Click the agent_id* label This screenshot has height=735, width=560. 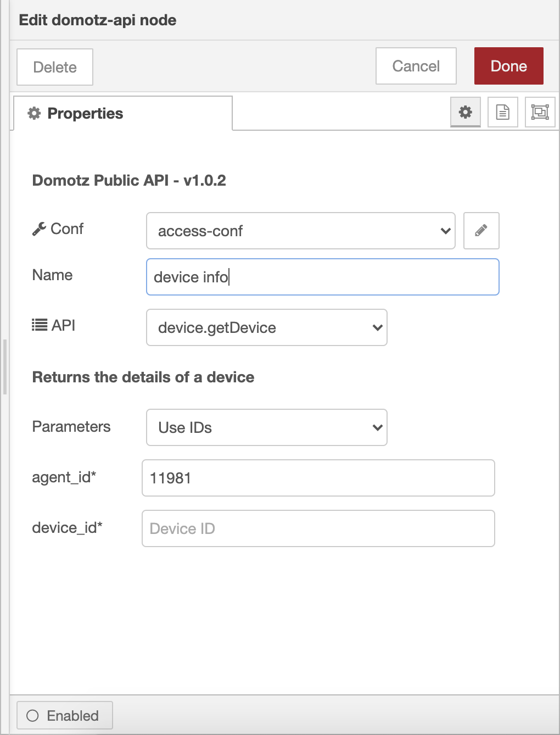point(64,477)
